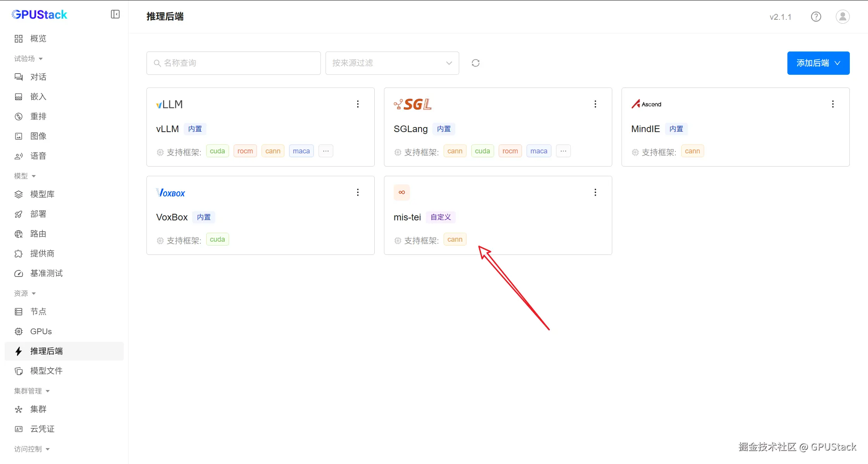Open the source filter dropdown (按来源过滤)
868x464 pixels.
(x=392, y=63)
